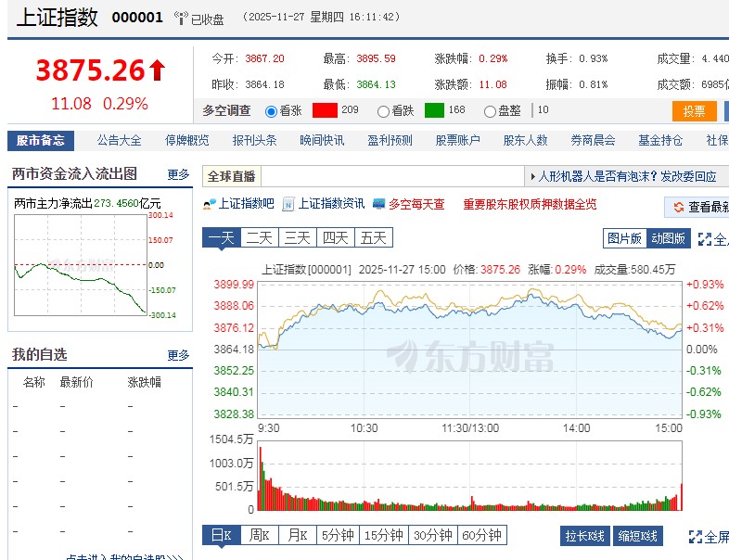Click the 已收盘 signal status icon
This screenshot has width=729, height=560.
point(181,19)
